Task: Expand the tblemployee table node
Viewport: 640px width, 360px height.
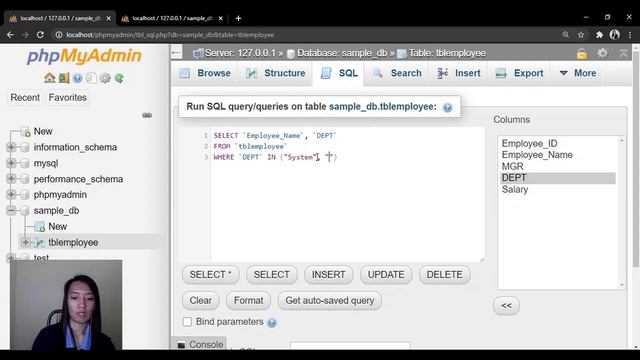Action: pyautogui.click(x=25, y=242)
